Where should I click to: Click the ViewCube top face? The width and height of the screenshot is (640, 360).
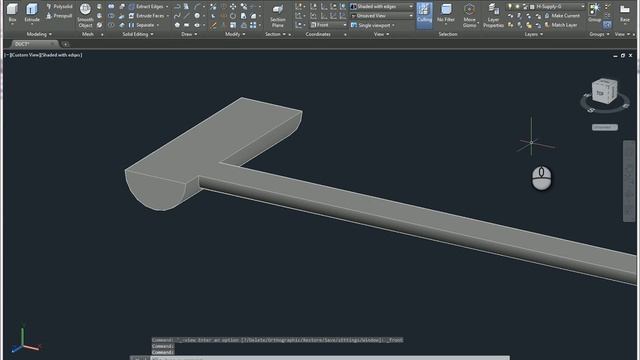click(x=600, y=93)
